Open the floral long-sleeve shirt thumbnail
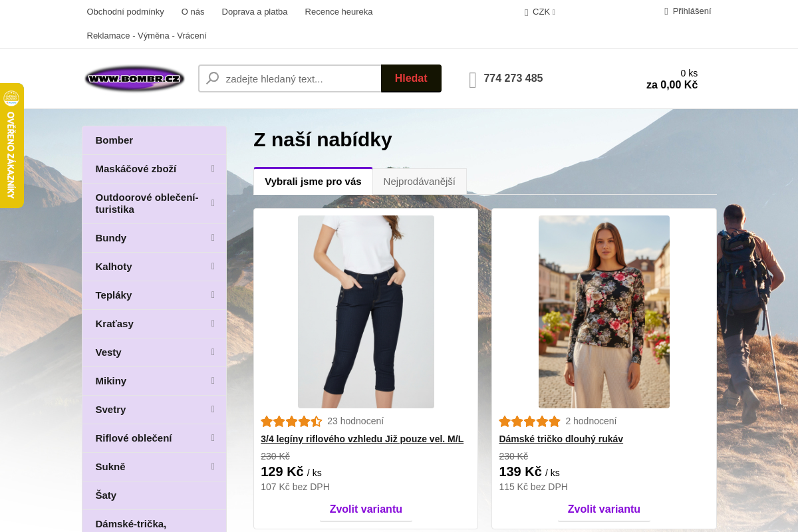798x532 pixels. 604,311
